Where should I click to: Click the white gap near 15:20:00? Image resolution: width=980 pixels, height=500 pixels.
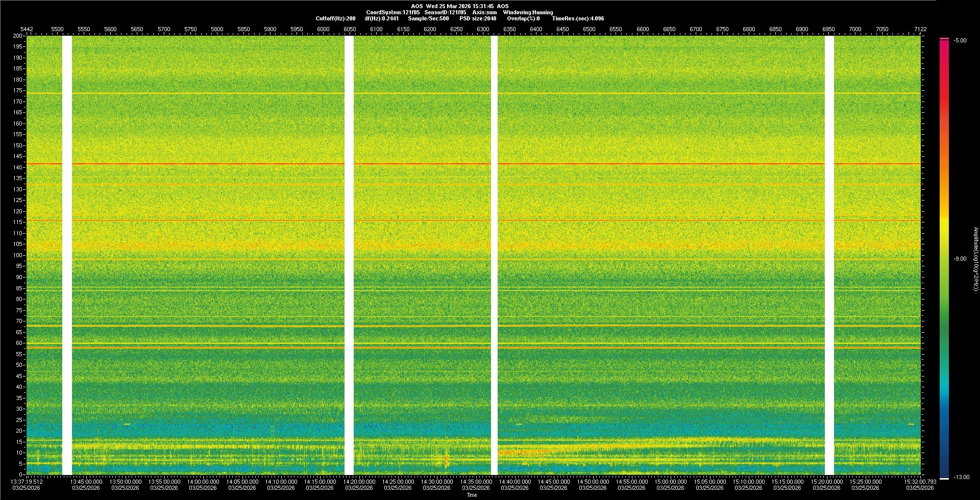point(829,255)
